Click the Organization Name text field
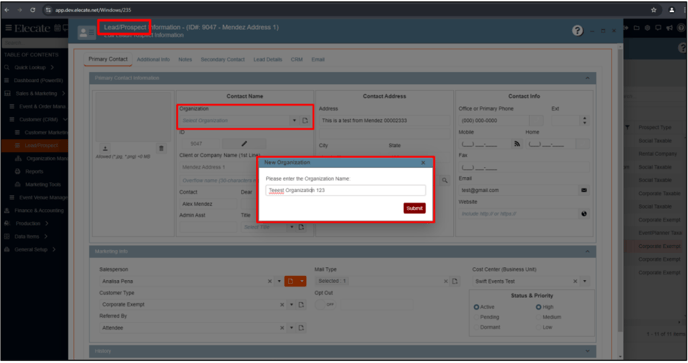Viewport: 688px width, 363px height. tap(345, 190)
